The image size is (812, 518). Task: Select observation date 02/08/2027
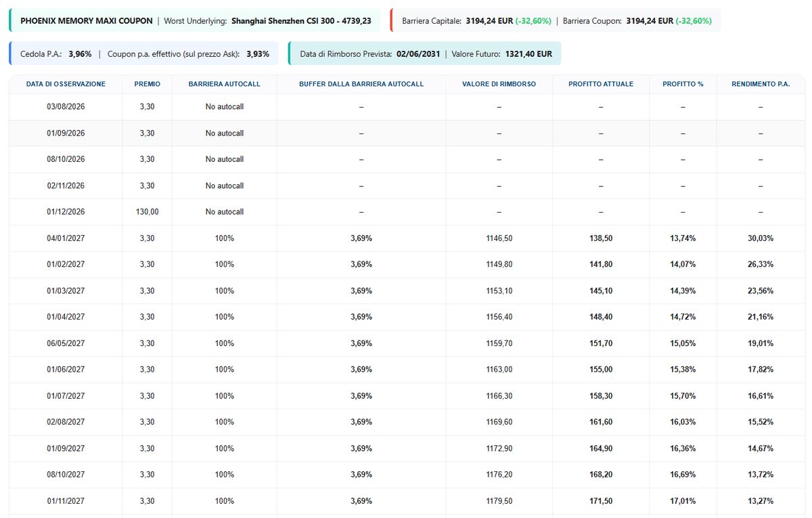pos(66,422)
